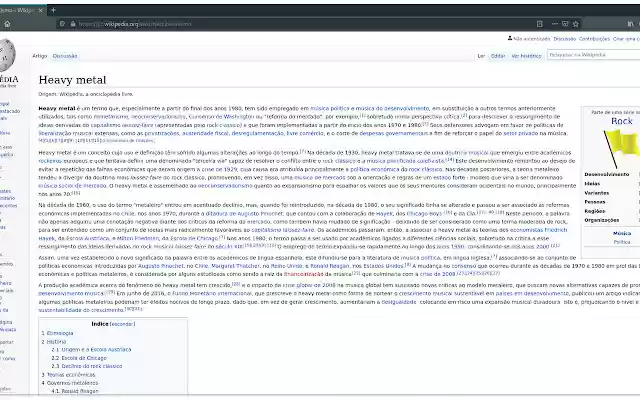Click the Wikipedia globe logo
Screen dimensions: 640x400
click(x=7, y=55)
